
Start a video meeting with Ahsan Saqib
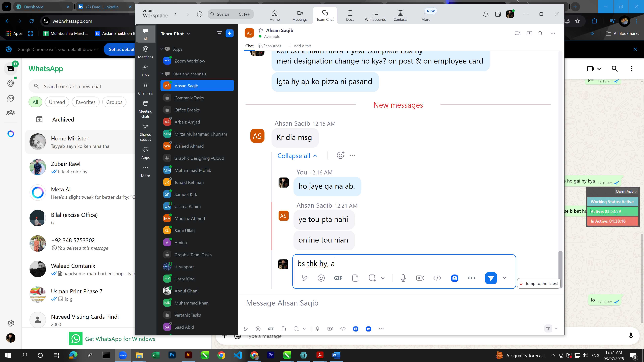click(518, 33)
